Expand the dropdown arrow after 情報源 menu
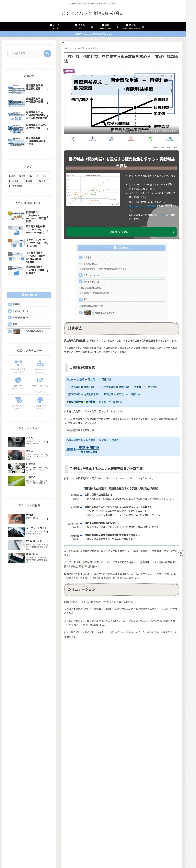 coord(143,27)
